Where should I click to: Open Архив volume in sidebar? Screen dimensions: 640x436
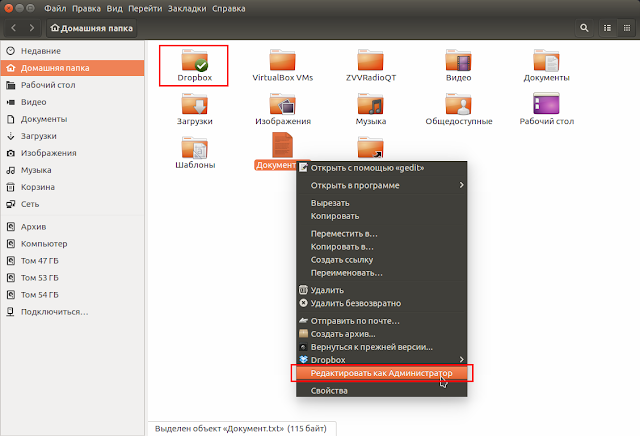(x=72, y=227)
